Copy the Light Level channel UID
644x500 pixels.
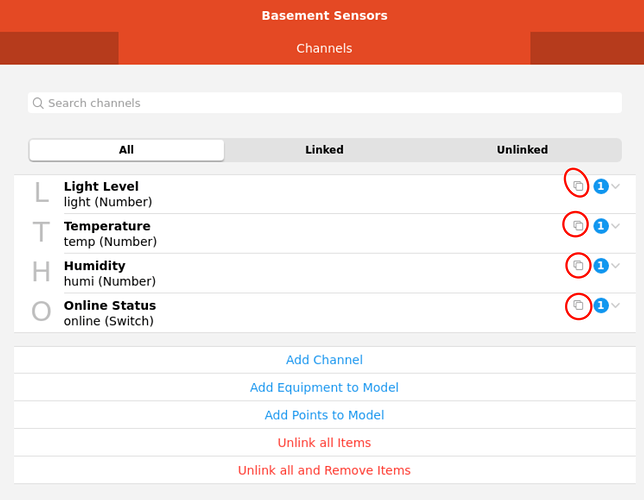578,186
